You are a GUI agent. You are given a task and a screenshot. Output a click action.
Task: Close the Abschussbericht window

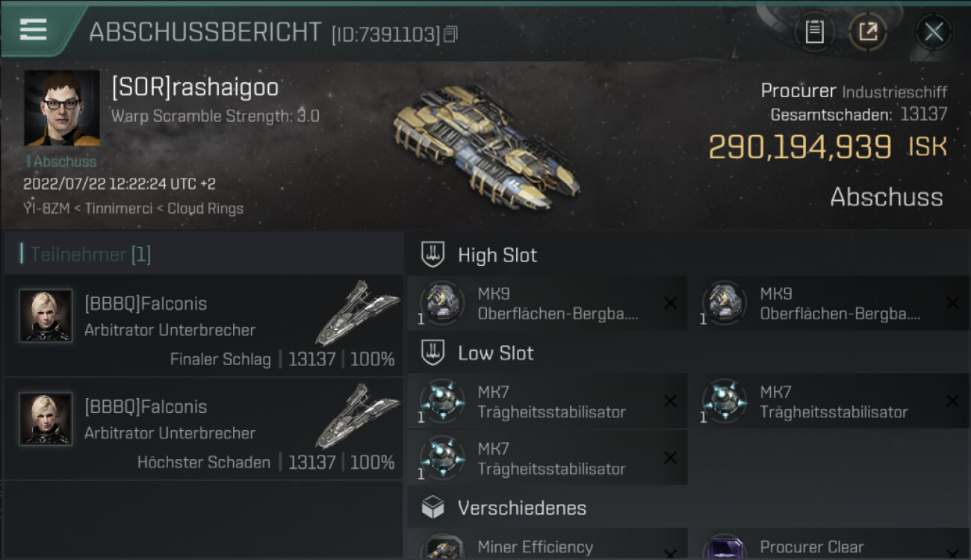click(934, 31)
